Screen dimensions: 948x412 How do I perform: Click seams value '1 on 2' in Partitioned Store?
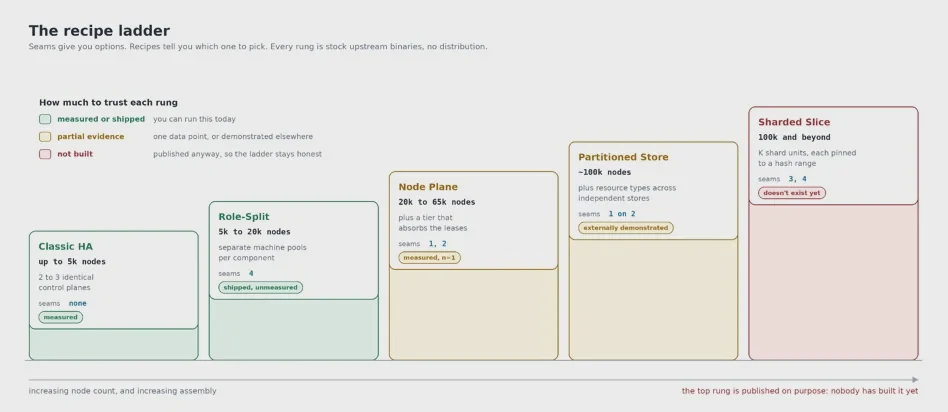622,214
